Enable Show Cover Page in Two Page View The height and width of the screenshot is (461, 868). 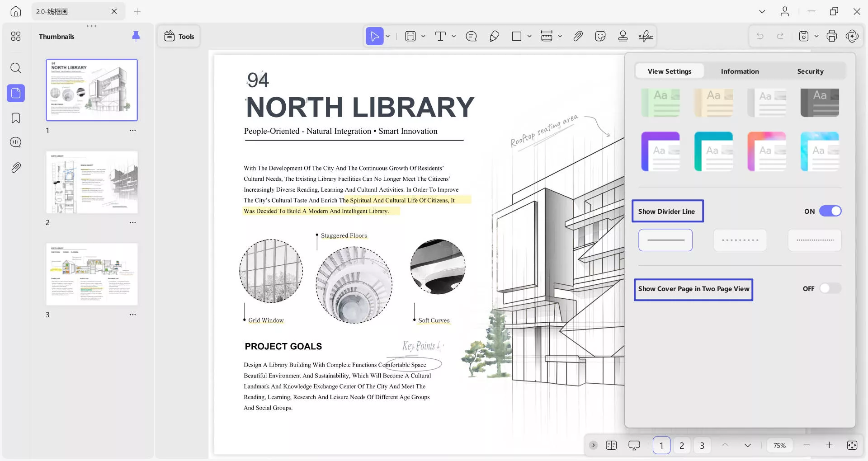(830, 288)
